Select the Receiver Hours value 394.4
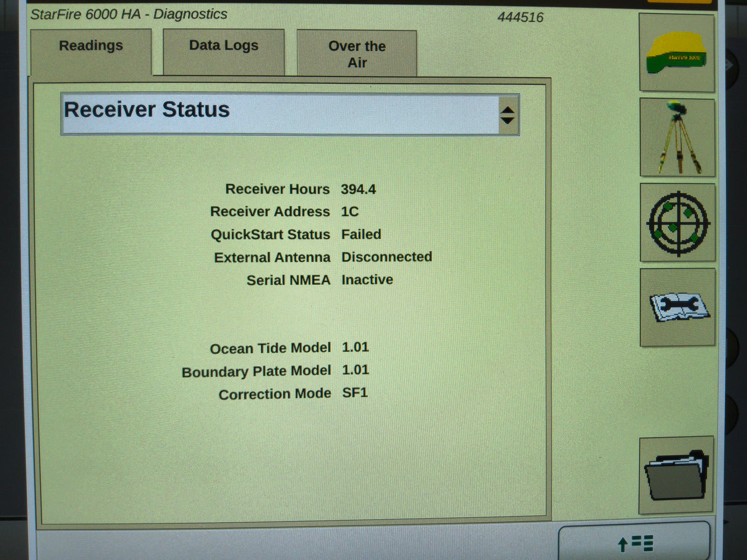Image resolution: width=747 pixels, height=560 pixels. coord(358,190)
